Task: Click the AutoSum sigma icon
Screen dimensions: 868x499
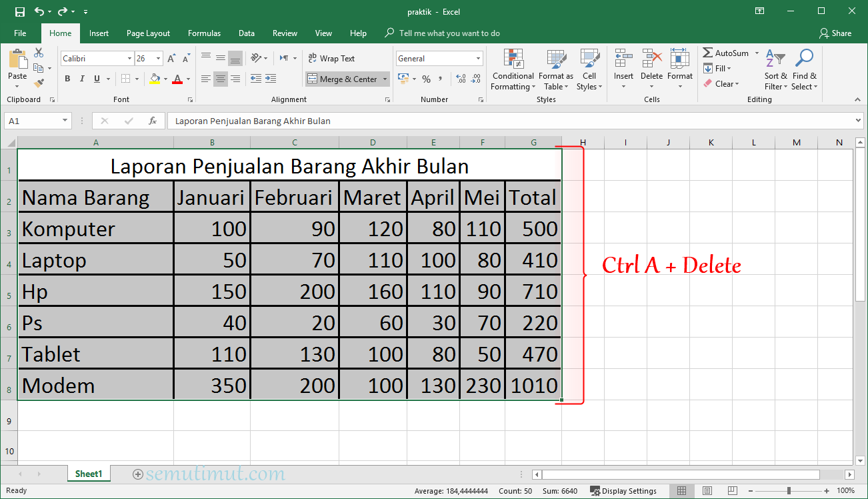Action: pyautogui.click(x=708, y=53)
